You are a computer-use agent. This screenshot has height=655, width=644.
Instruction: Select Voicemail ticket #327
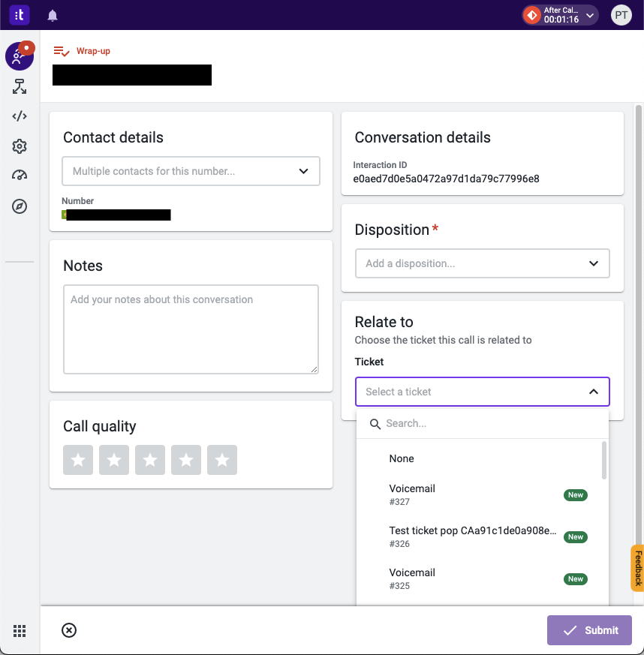coord(479,495)
